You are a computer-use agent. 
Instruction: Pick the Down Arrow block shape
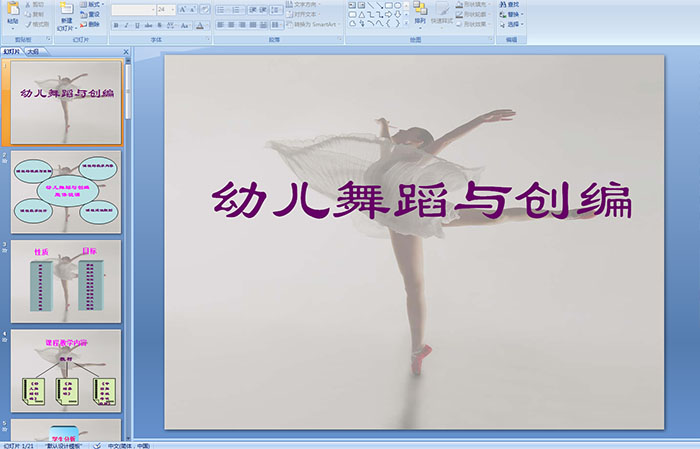397,14
